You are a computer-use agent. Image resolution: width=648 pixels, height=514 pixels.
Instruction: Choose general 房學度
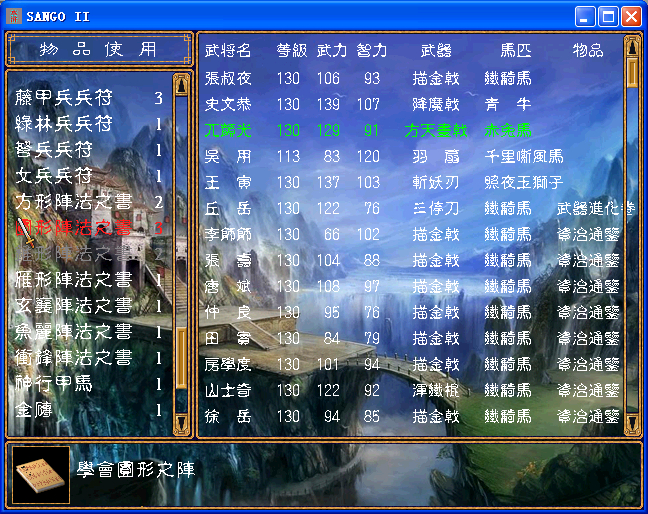tap(228, 364)
